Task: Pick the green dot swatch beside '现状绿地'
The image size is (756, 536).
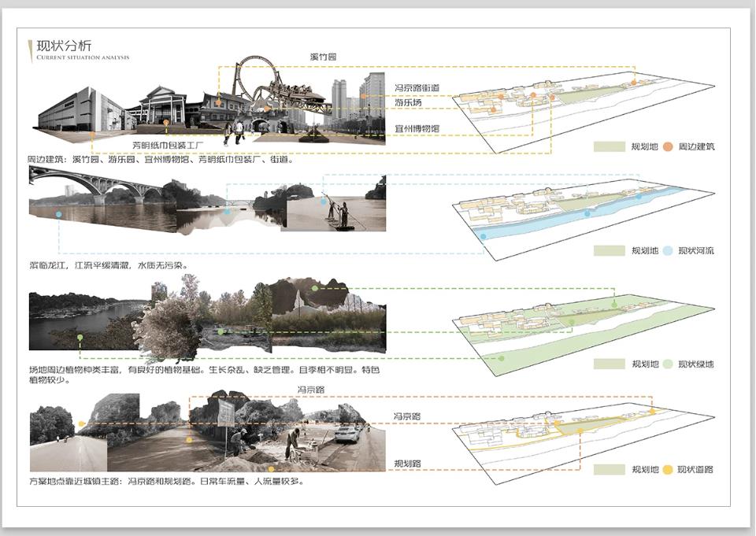Action: pos(668,364)
